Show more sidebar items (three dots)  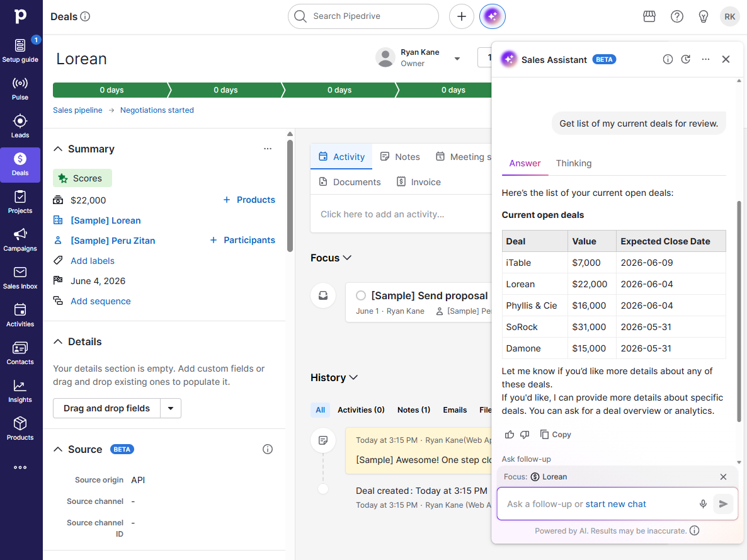point(20,467)
